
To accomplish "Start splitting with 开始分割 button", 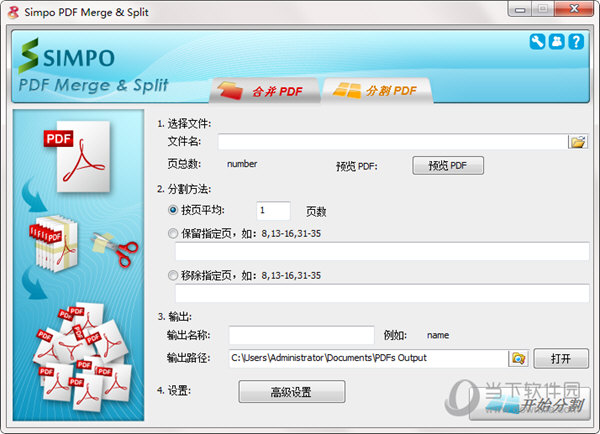I will click(x=530, y=406).
